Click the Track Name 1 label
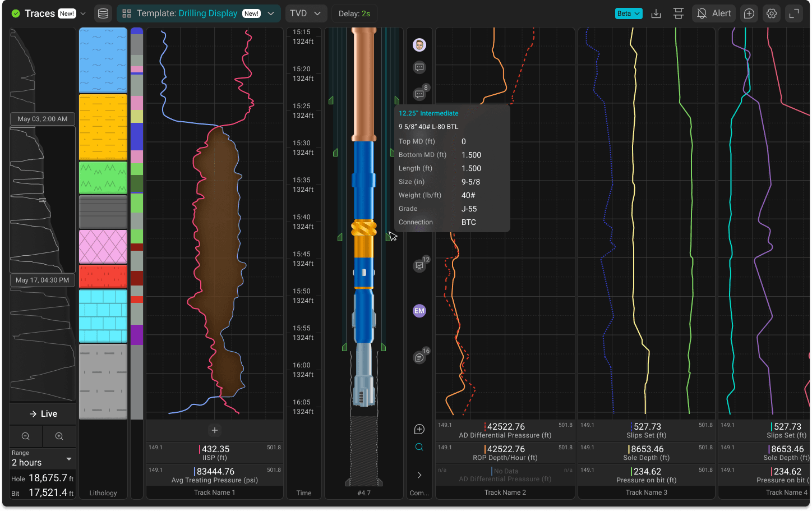The image size is (812, 511). [215, 492]
